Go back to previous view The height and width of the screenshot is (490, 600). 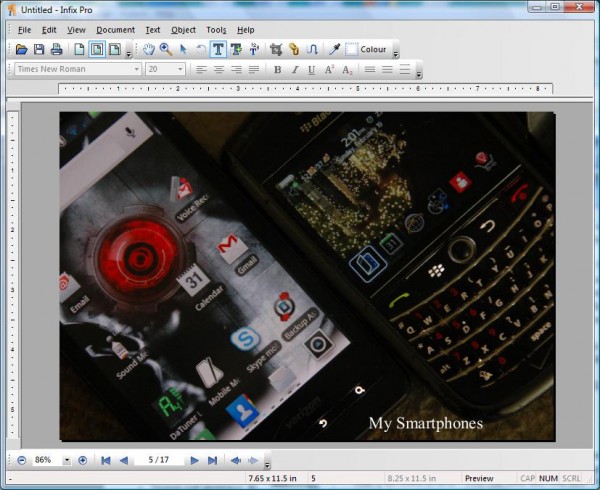pyautogui.click(x=236, y=461)
